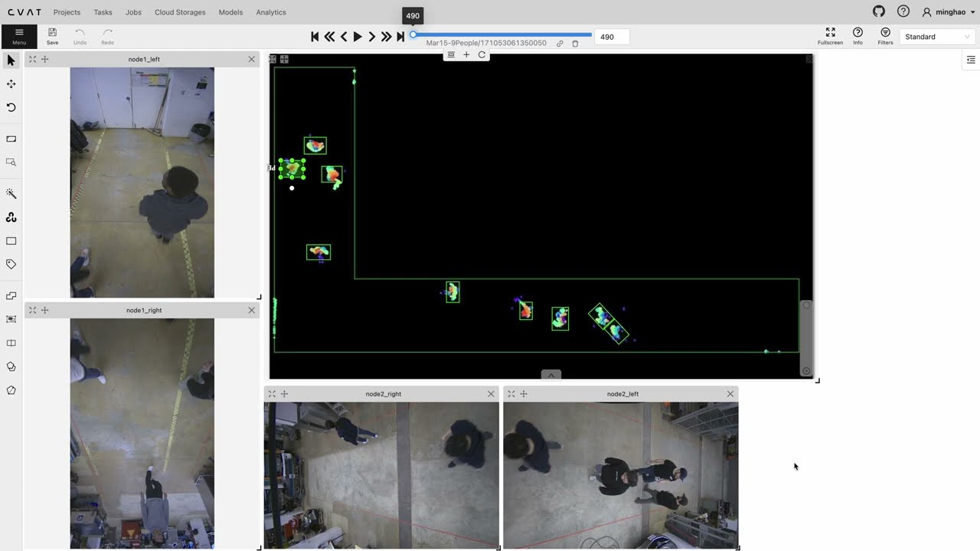Copy a link to the current frame
The image size is (980, 551).
560,44
